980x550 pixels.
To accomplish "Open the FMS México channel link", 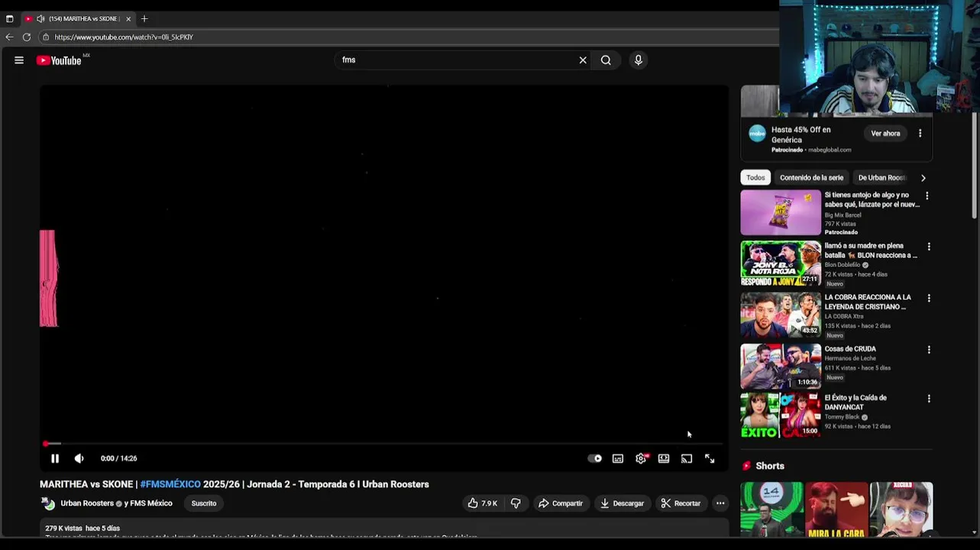I will pos(151,503).
